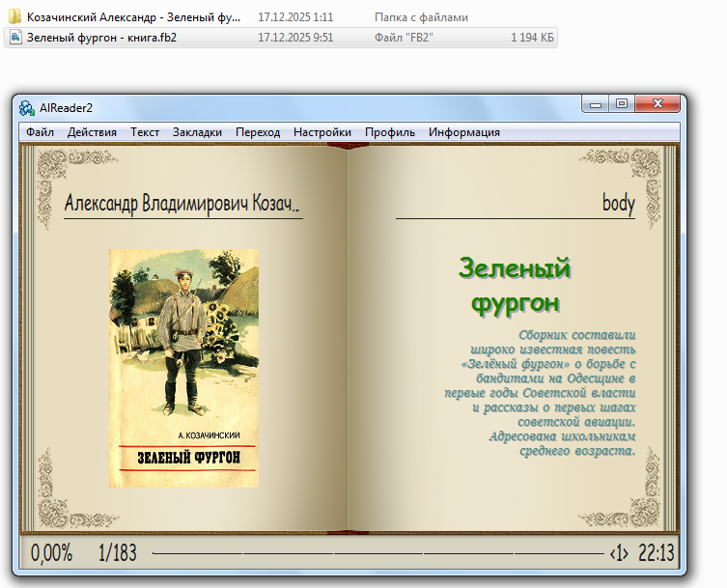This screenshot has width=727, height=588.
Task: Click the profile indicator <1> in status bar
Action: (619, 553)
